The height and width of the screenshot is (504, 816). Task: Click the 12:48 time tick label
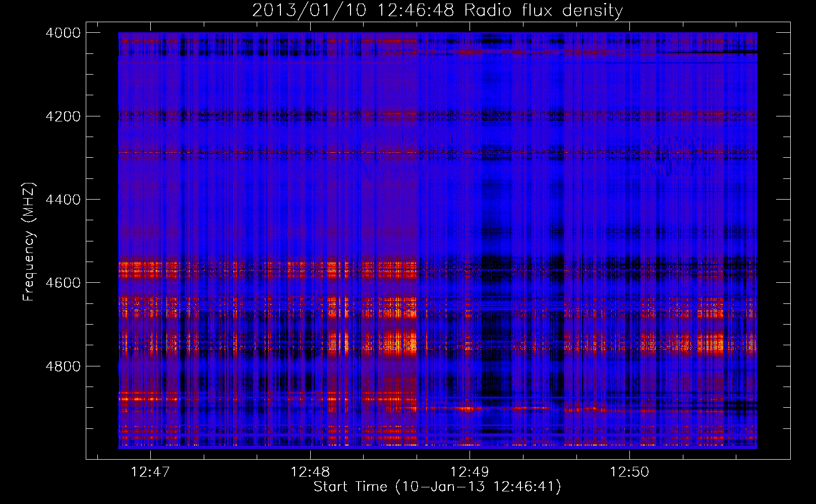tap(310, 472)
